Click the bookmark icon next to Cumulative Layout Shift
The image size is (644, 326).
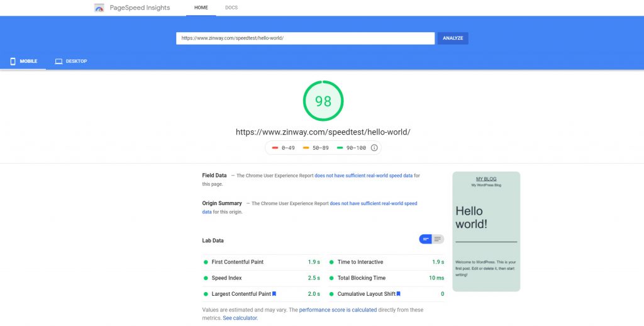[398, 294]
